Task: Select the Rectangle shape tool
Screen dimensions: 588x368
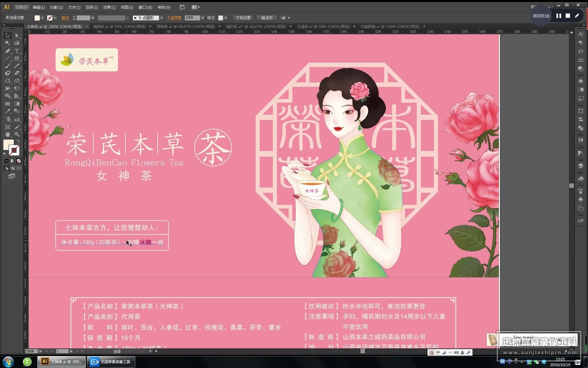Action: pyautogui.click(x=17, y=58)
